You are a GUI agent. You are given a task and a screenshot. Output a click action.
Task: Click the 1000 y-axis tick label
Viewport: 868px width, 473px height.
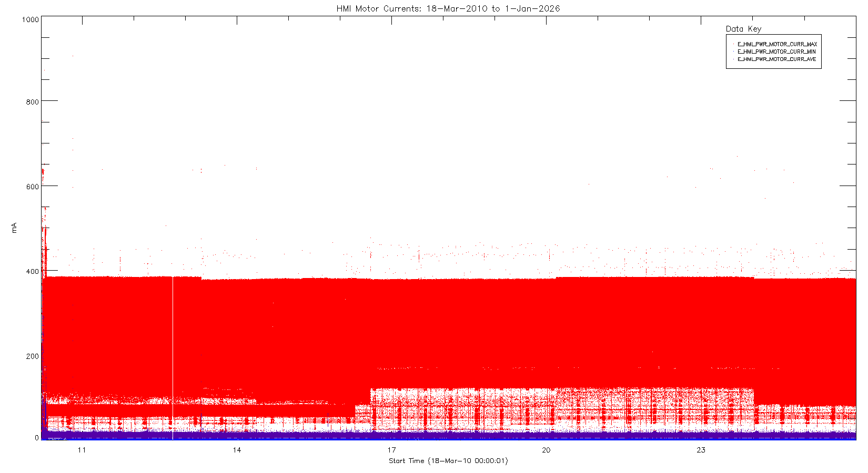30,20
